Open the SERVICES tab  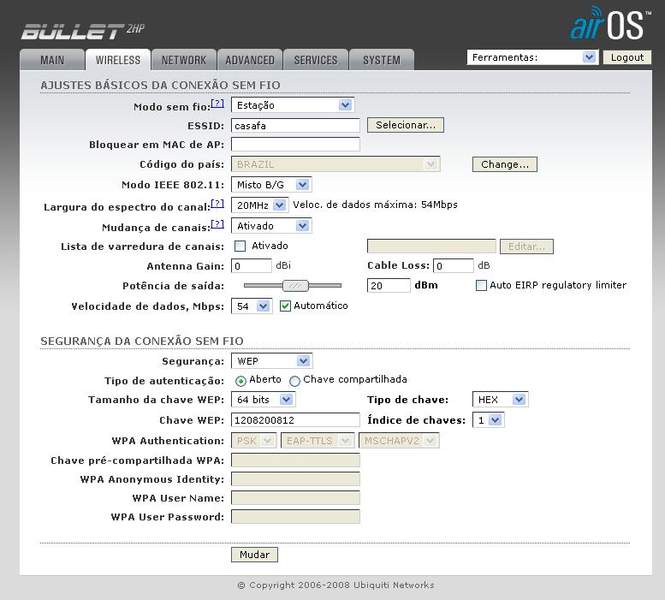316,60
